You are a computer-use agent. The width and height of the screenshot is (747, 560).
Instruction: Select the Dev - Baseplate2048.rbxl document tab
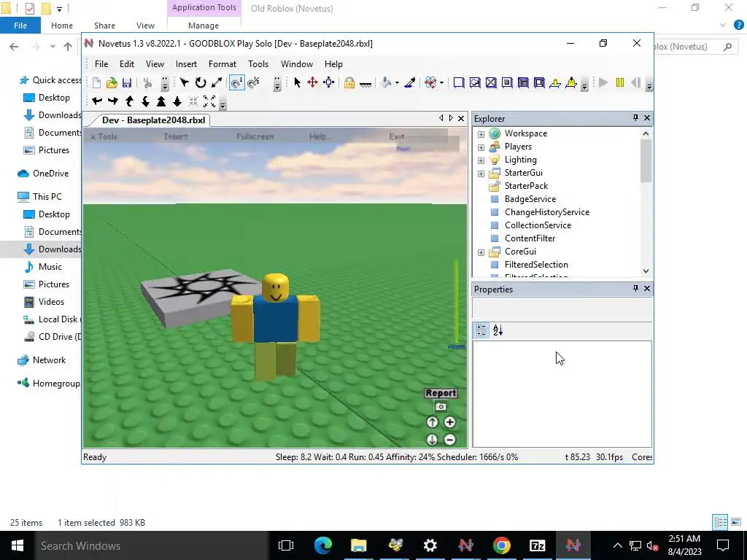tap(153, 120)
